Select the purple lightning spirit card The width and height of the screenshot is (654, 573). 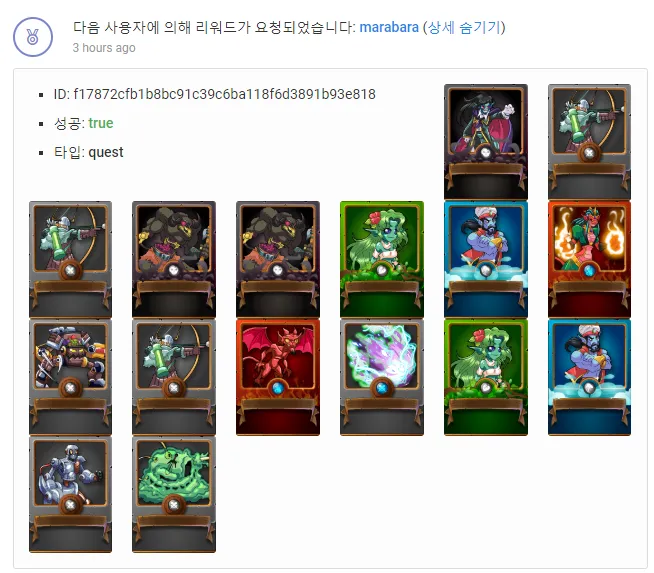pyautogui.click(x=382, y=377)
